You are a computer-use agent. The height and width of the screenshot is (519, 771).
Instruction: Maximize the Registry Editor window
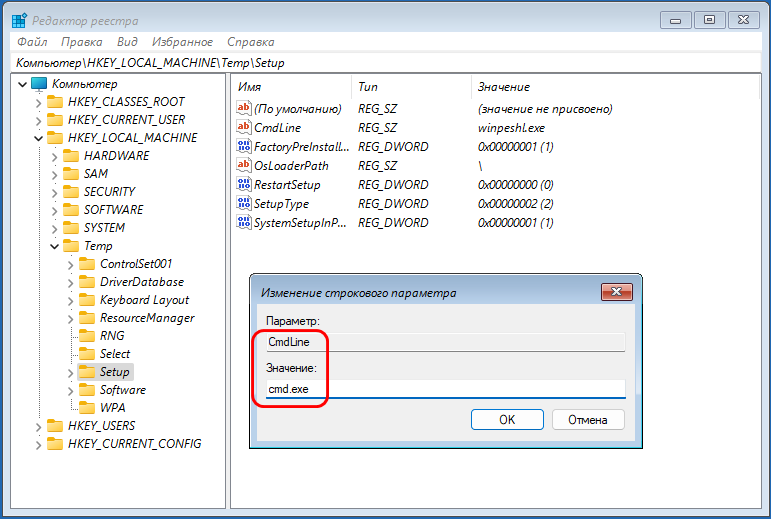coord(709,20)
